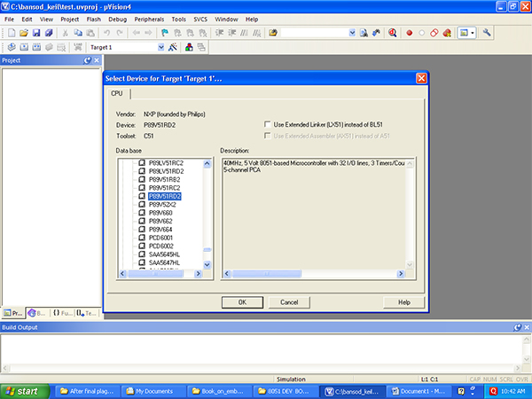Click the Download to flash icon
532x399 pixels.
(x=78, y=47)
